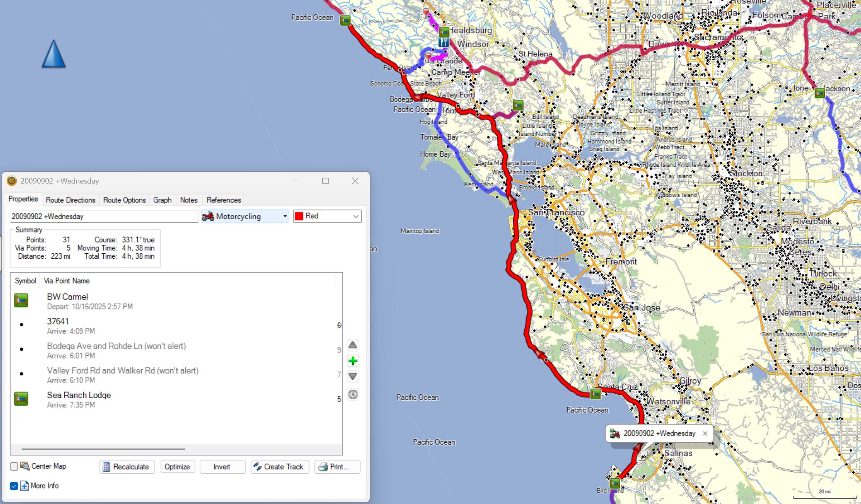This screenshot has height=504, width=861.
Task: Open the Motorcycling activity profile dropdown
Action: 245,216
